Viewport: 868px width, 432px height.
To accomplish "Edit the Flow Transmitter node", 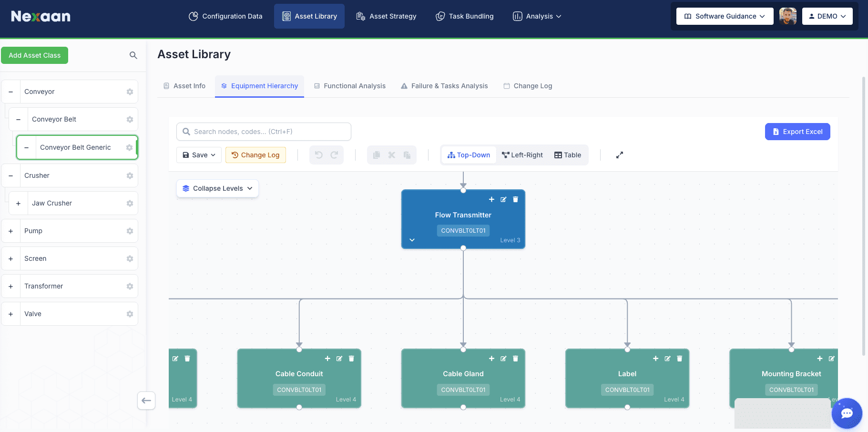I will click(503, 199).
